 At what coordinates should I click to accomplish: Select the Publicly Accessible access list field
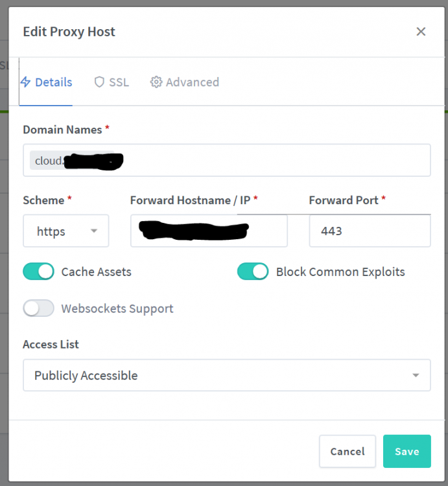pos(227,375)
